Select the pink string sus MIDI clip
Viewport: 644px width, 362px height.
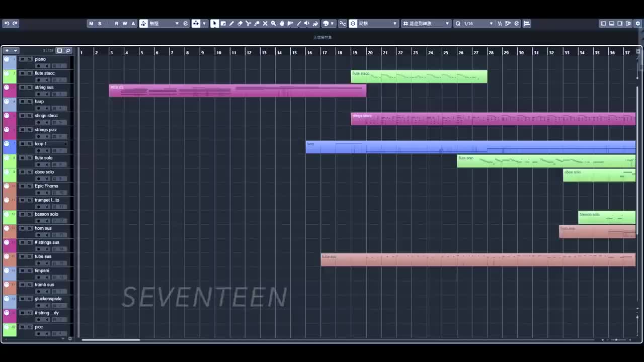(x=237, y=90)
